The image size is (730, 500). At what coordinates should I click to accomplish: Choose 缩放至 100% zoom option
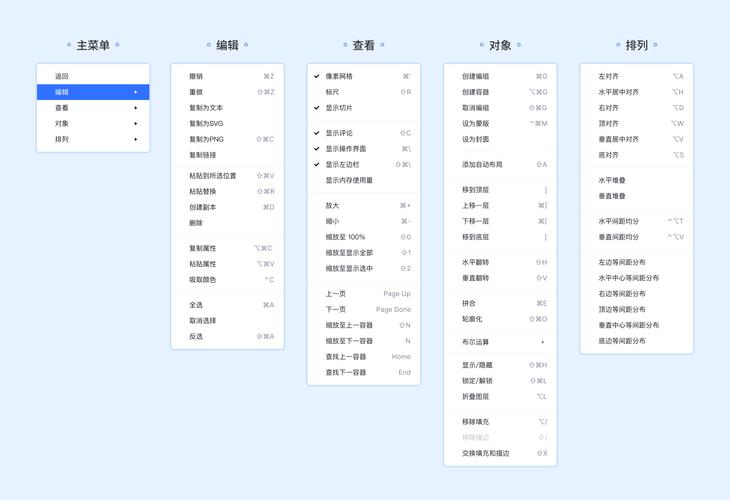tap(345, 237)
